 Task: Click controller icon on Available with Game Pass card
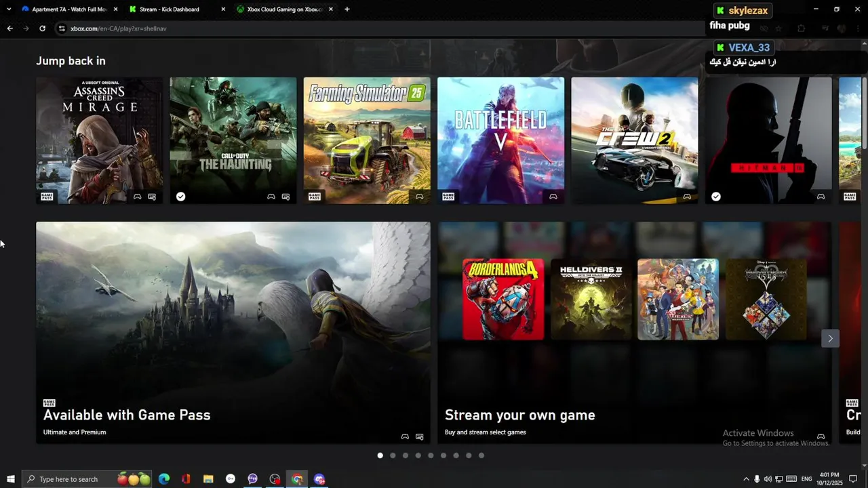coord(405,436)
